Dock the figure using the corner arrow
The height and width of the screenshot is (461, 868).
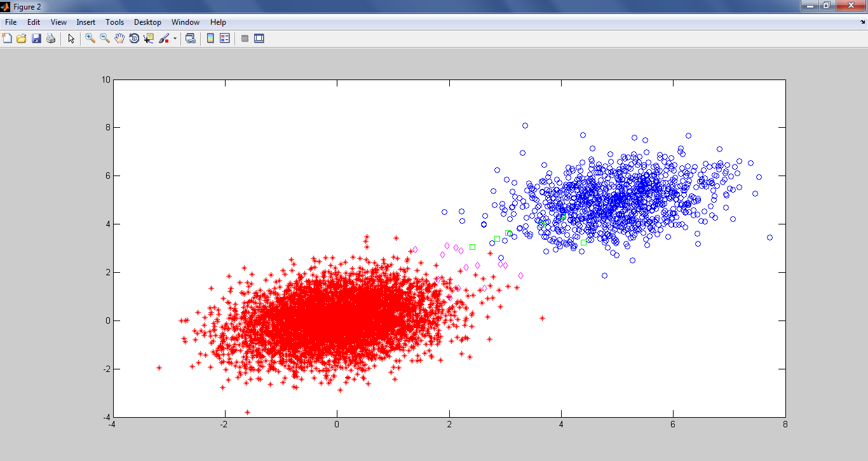(x=862, y=22)
